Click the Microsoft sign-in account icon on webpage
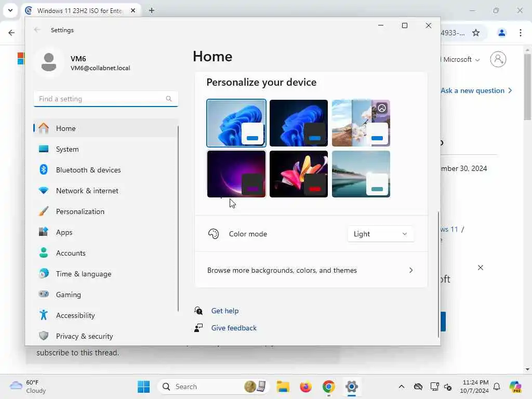The height and width of the screenshot is (399, 532). [498, 59]
